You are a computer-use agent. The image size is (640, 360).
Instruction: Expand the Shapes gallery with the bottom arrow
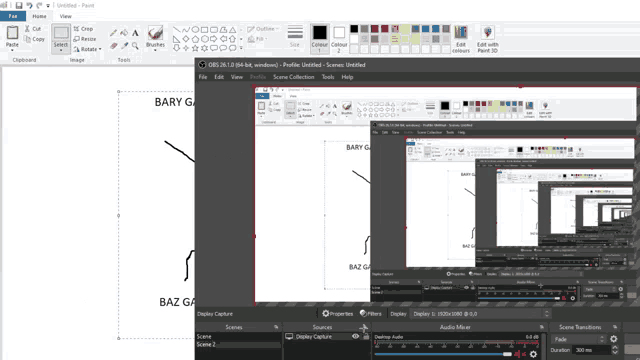point(241,48)
